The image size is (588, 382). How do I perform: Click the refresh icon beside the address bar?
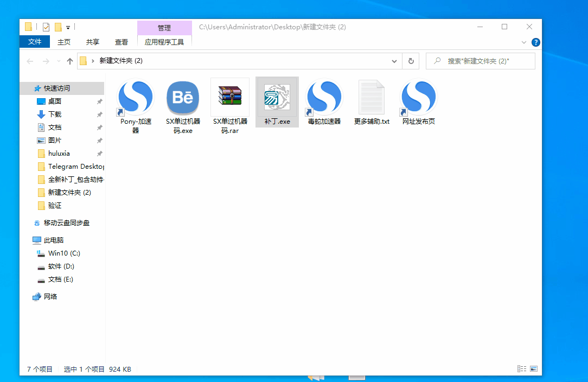[x=411, y=61]
